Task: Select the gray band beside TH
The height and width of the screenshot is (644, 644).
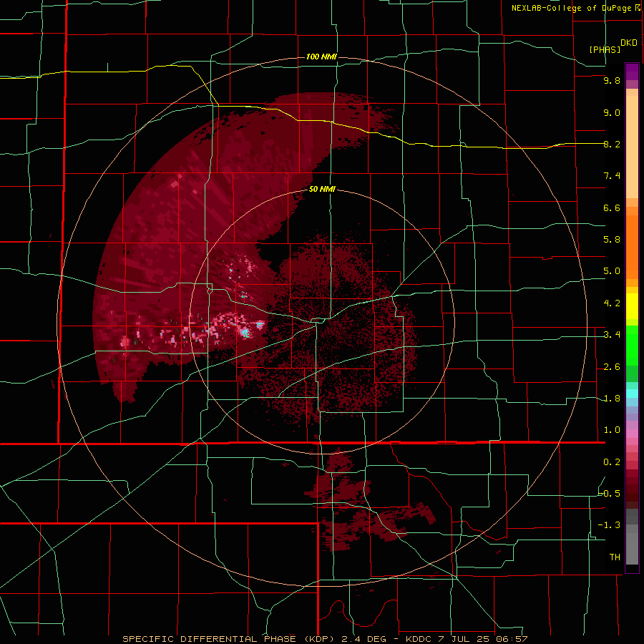Action: coord(632,548)
